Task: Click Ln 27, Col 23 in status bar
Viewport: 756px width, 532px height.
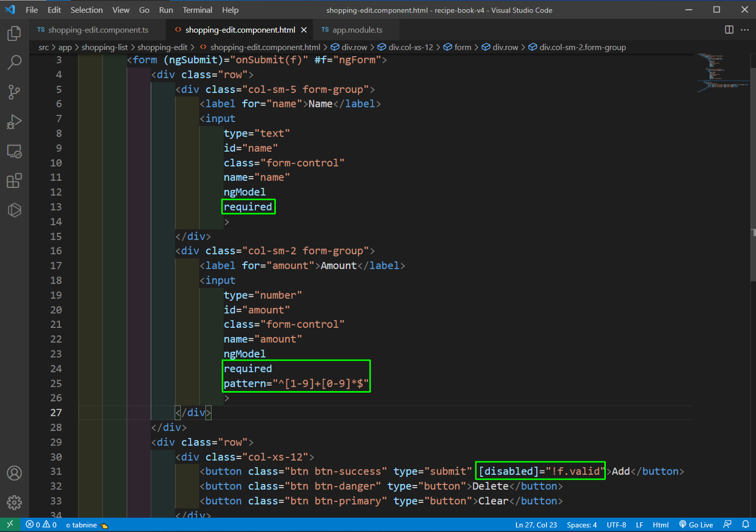Action: (x=536, y=525)
